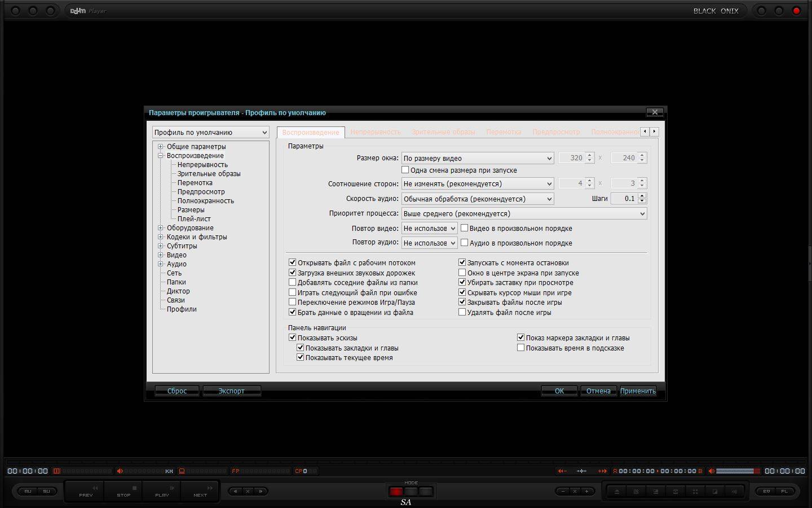Open the 'Размер окна' dropdown
Image resolution: width=812 pixels, height=508 pixels.
tap(478, 158)
